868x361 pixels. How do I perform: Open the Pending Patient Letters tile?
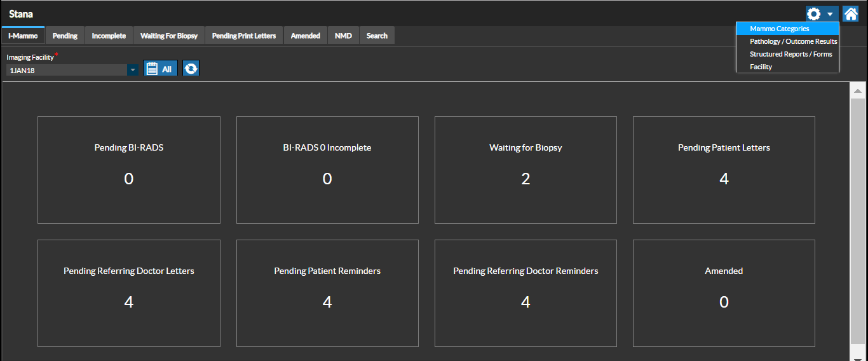724,170
